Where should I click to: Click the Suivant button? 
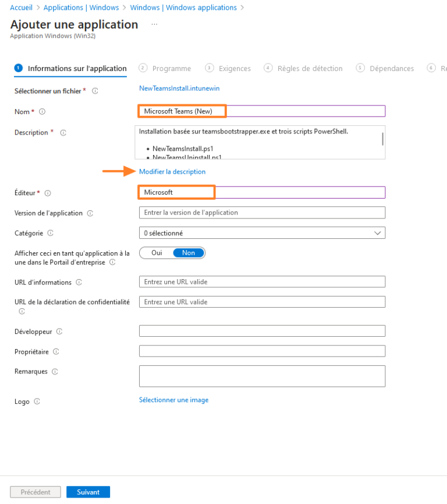[x=88, y=492]
